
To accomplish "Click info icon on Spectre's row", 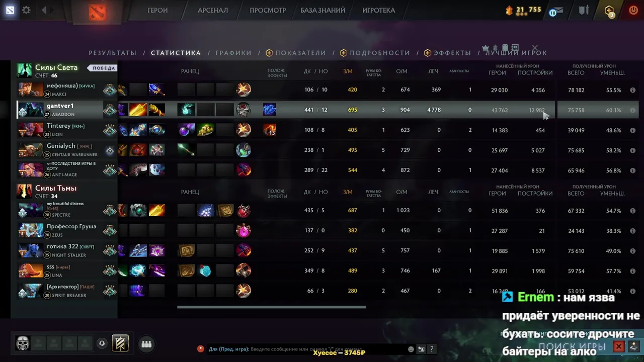I will click(x=632, y=211).
